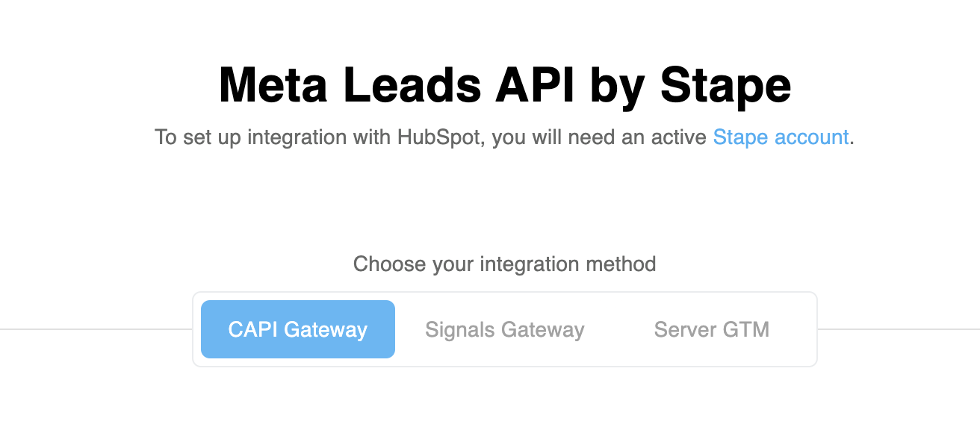Click the divider line left of the tab selector

tap(96, 329)
